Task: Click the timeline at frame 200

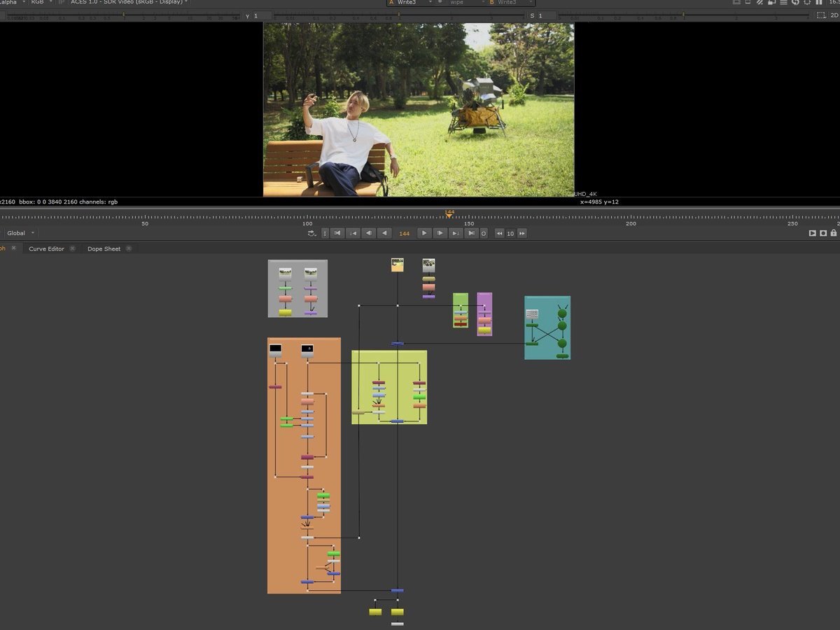Action: click(631, 216)
